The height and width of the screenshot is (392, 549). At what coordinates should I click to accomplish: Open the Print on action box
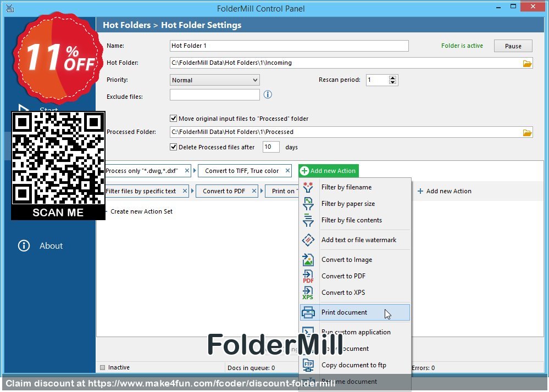click(x=282, y=191)
